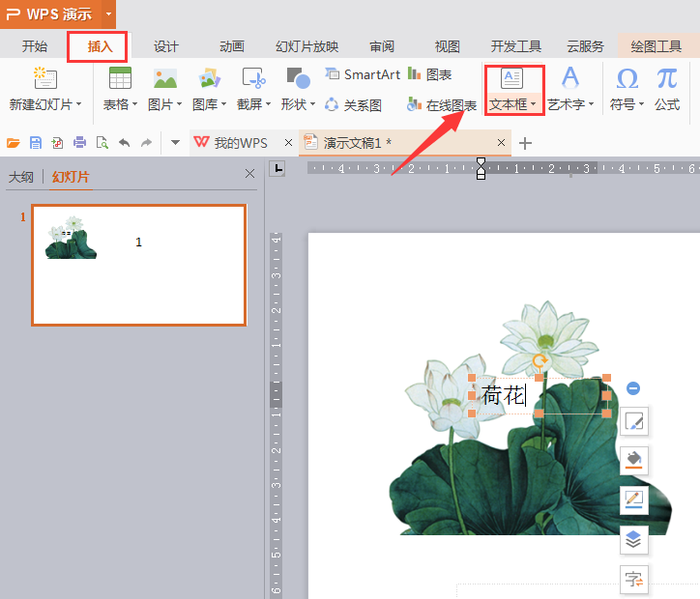
Task: Expand the 艺术字 dropdown arrow
Action: coord(592,104)
